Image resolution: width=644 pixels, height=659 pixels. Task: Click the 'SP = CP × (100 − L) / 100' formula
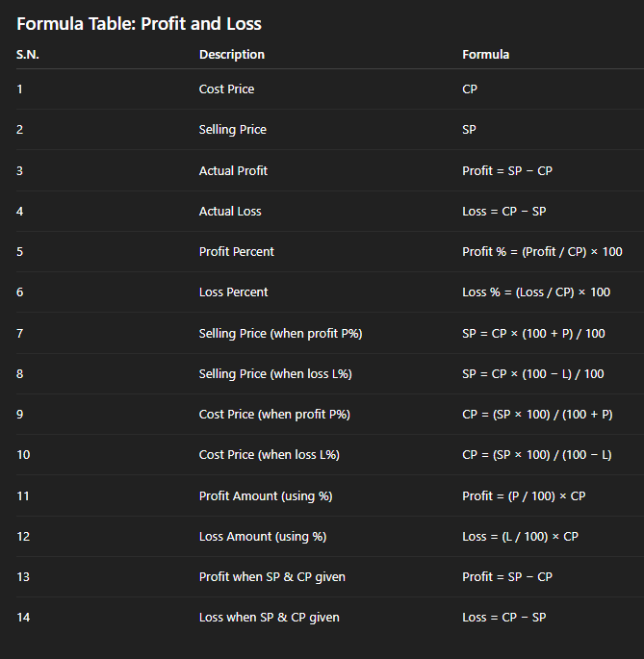pos(533,374)
